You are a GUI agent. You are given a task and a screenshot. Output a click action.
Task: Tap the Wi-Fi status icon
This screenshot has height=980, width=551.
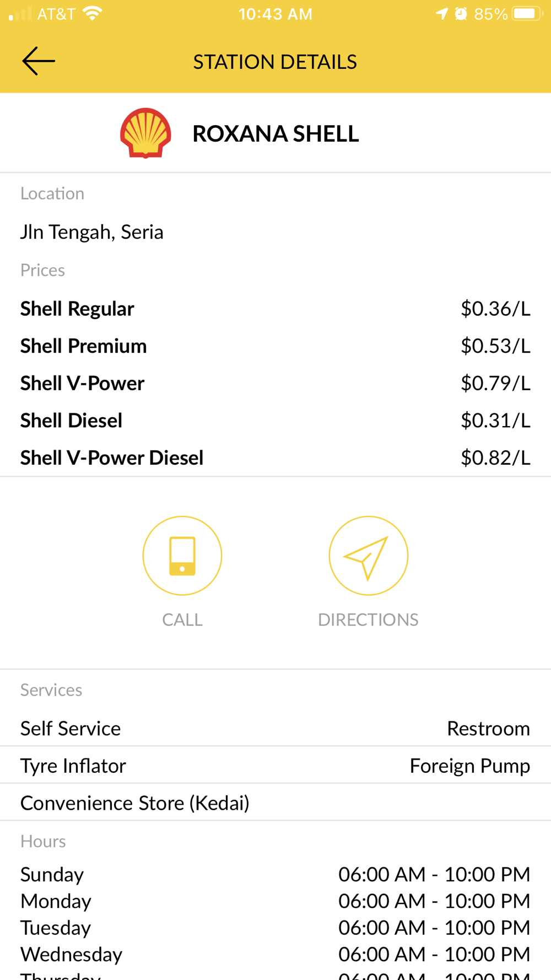coord(92,13)
